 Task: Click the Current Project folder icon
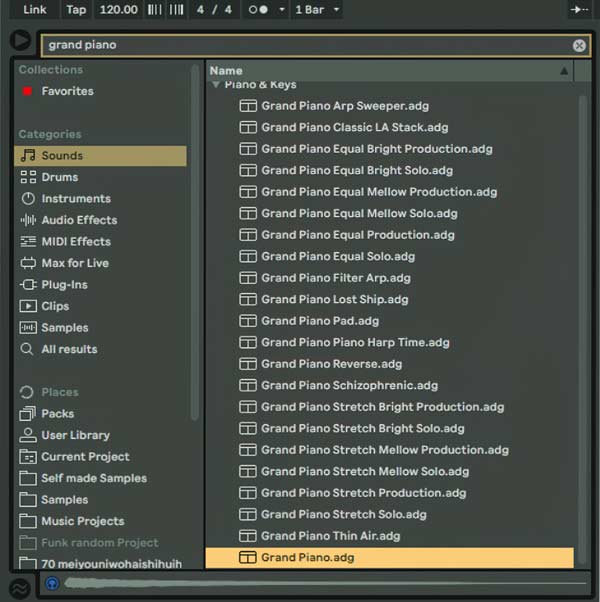pos(28,456)
